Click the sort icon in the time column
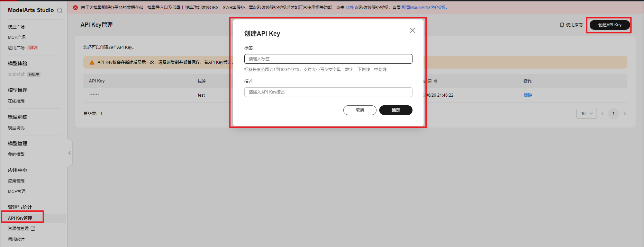Viewport: 644px width, 247px height. (436, 81)
